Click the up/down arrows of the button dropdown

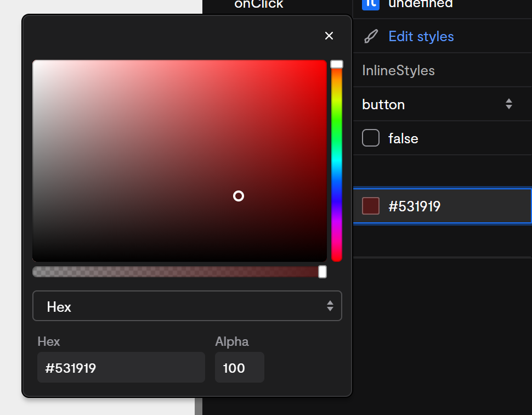coord(508,104)
